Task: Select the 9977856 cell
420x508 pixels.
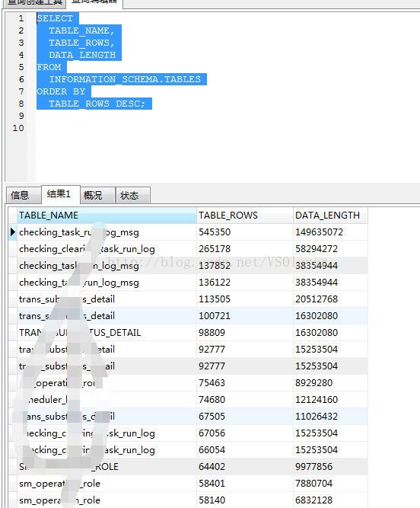Action: (330, 467)
